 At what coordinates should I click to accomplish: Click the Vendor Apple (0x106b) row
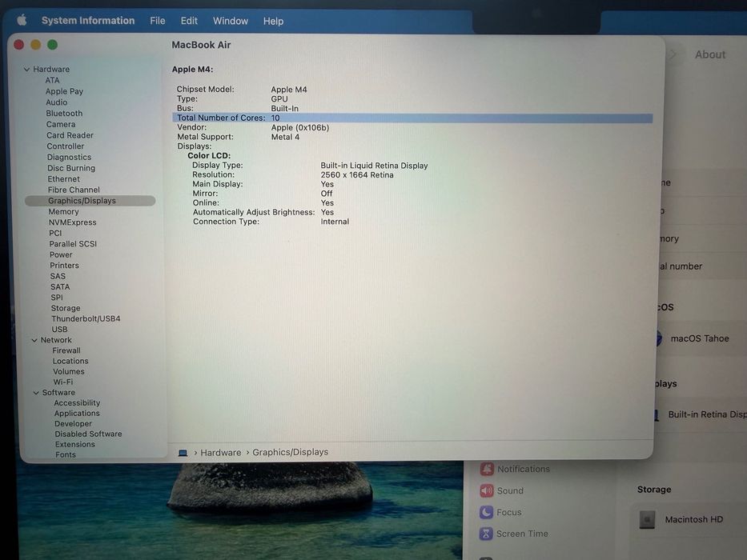(252, 128)
